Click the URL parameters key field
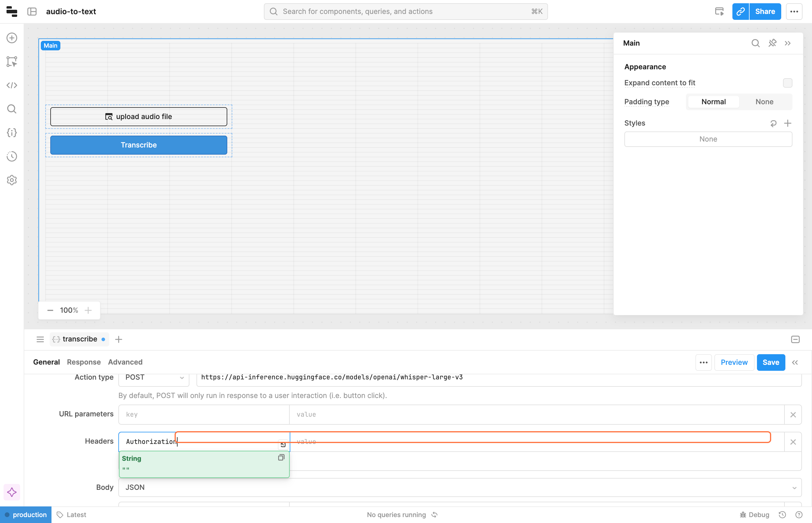Screen dimensions: 812x523 click(x=204, y=414)
